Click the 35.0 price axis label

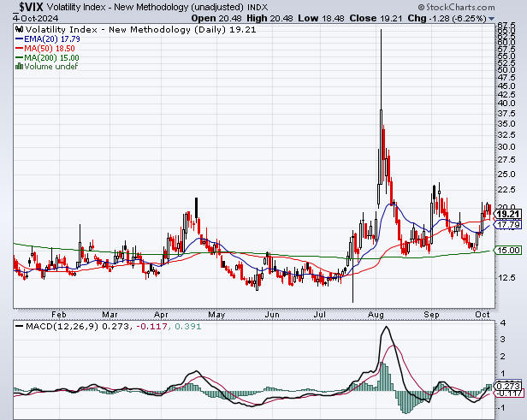pos(506,124)
